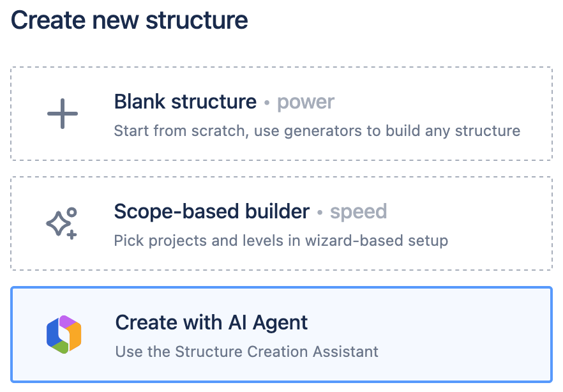This screenshot has height=392, width=563.
Task: Click the orange segment of the AI Agent logo
Action: pos(74,334)
